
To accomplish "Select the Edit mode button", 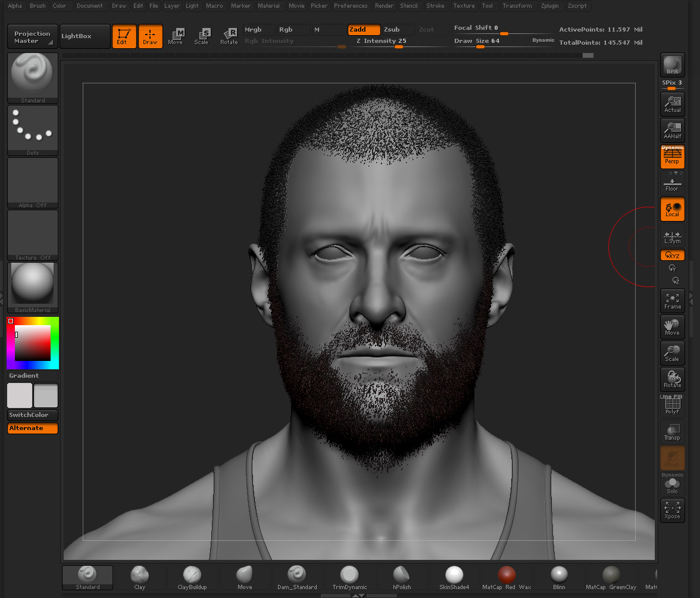I will 124,36.
